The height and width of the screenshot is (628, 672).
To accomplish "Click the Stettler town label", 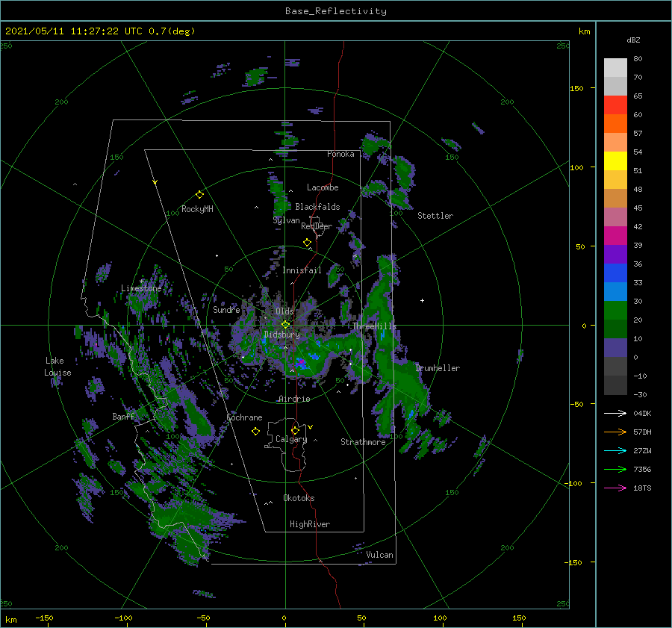I will coord(435,216).
